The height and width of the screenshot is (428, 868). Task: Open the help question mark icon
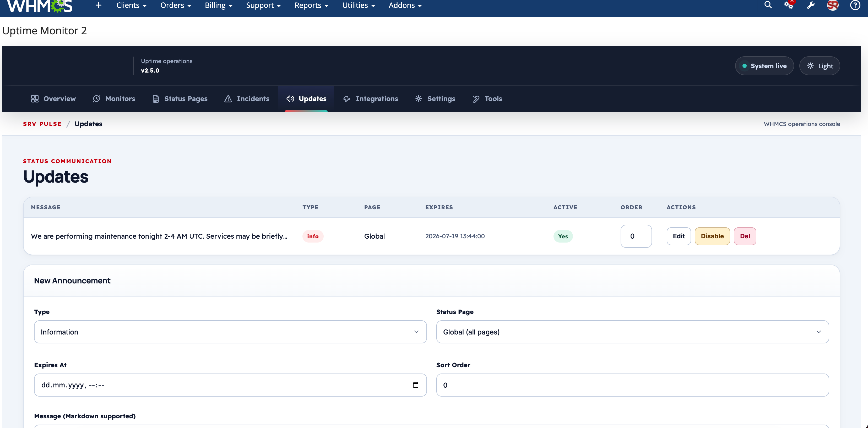(x=855, y=5)
